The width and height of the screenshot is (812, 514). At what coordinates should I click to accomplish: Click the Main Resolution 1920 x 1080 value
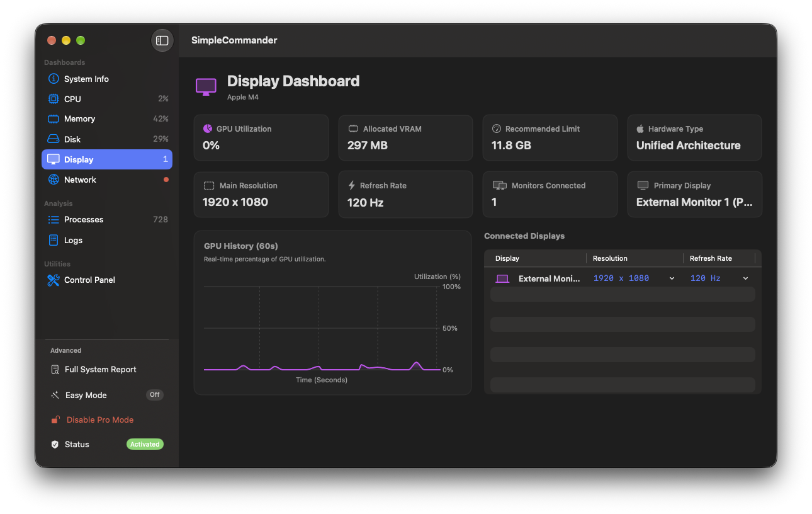pos(235,202)
